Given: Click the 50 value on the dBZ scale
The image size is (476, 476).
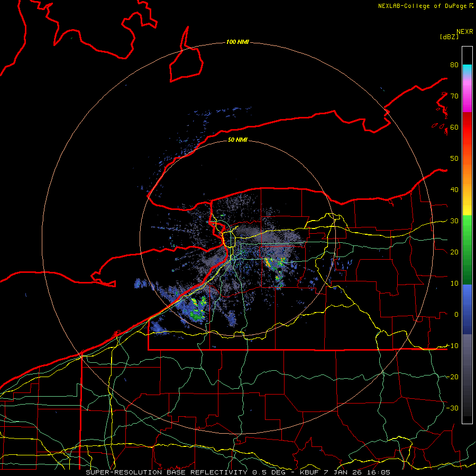Looking at the screenshot, I should coord(454,159).
